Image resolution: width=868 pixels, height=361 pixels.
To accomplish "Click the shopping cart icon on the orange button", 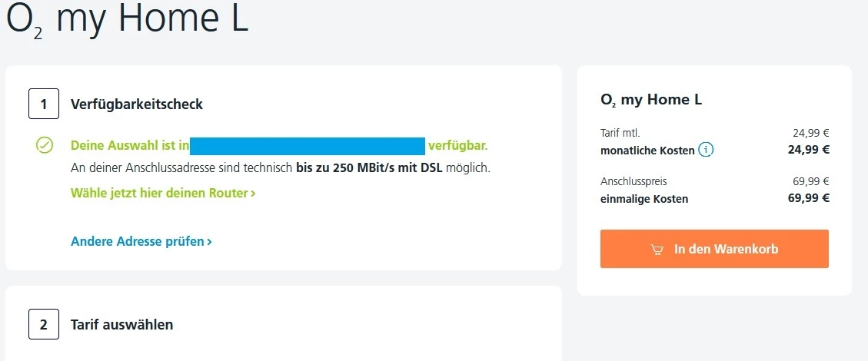I will (x=657, y=250).
